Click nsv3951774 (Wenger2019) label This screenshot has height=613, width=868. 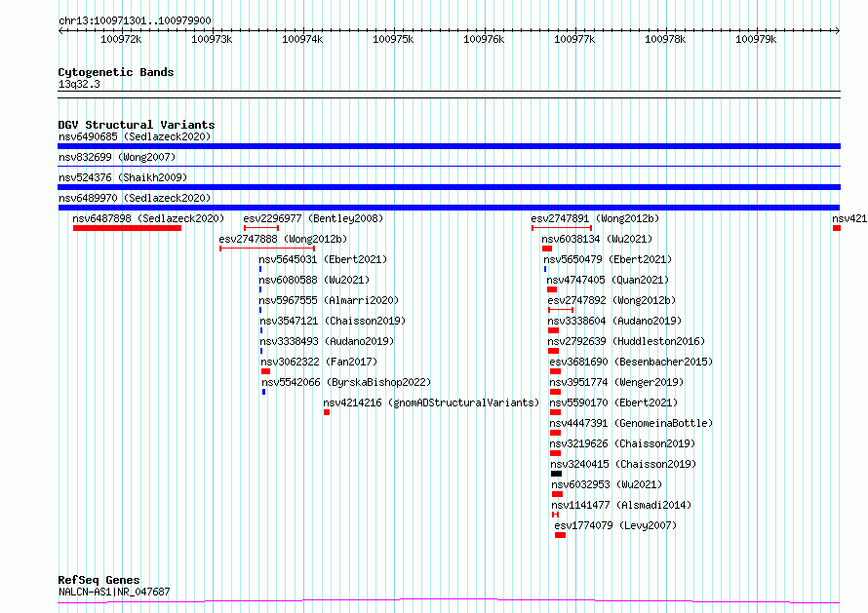point(616,382)
